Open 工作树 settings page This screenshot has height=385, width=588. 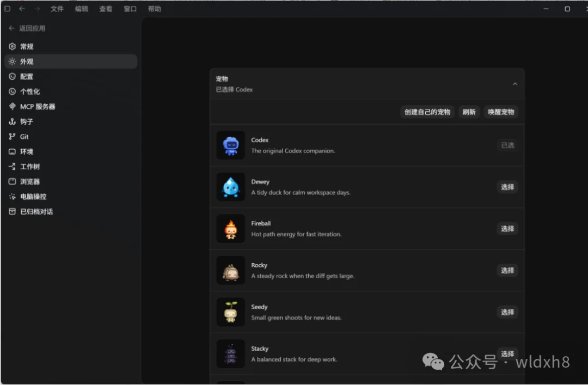pyautogui.click(x=70, y=167)
